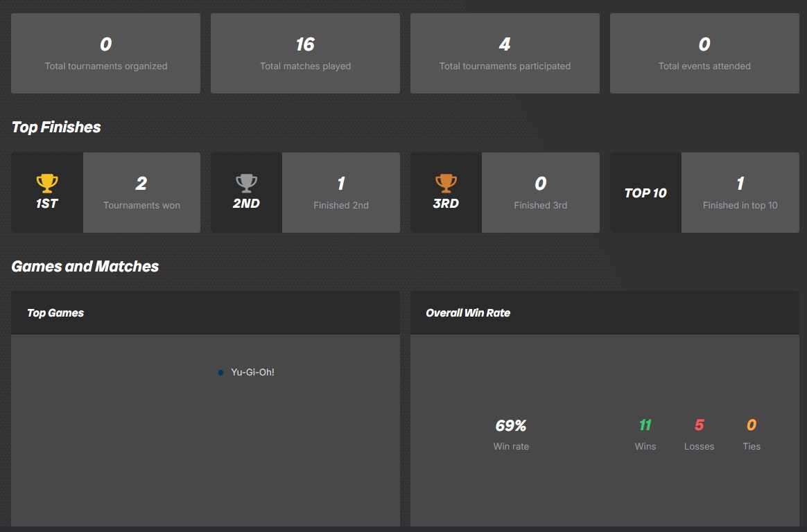807x532 pixels.
Task: Click the 16 Total matches played value
Action: 305,45
